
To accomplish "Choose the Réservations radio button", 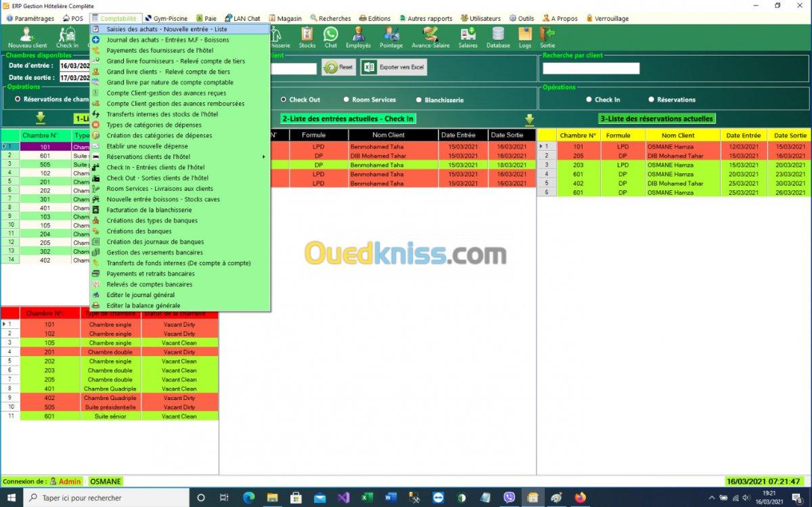I will [x=672, y=100].
